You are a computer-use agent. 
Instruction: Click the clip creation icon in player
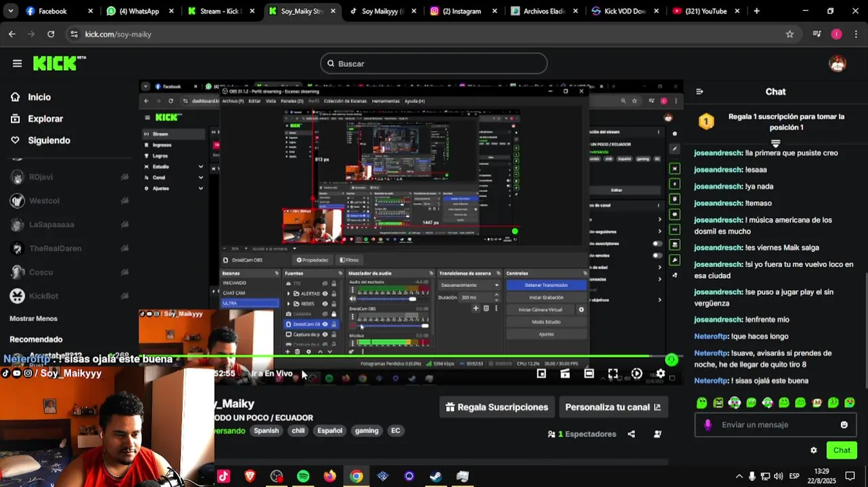[x=565, y=373]
